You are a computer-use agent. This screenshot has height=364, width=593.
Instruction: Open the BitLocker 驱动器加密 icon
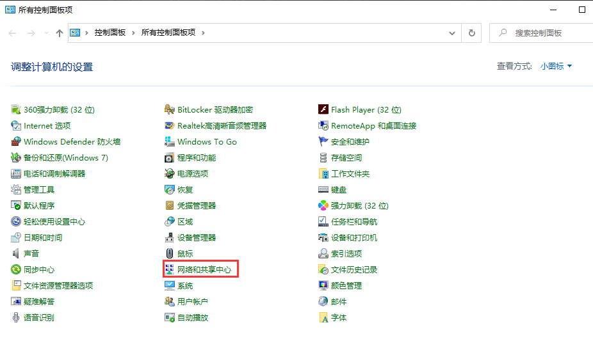point(170,110)
